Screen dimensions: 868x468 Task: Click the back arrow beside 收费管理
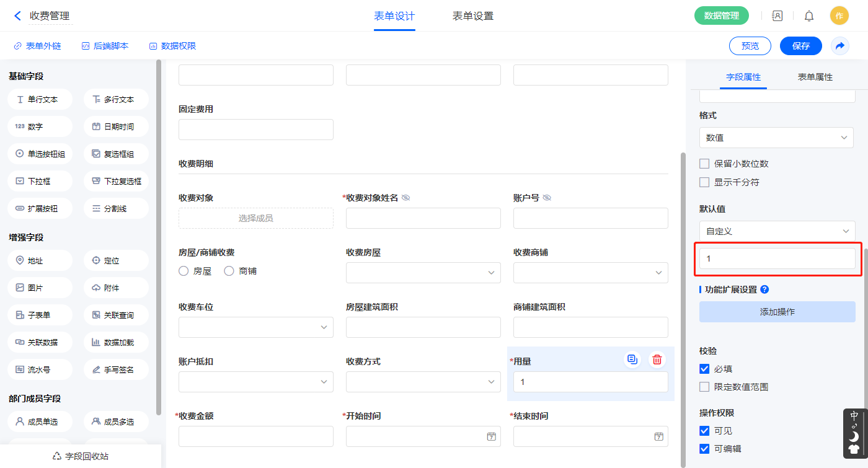click(17, 16)
